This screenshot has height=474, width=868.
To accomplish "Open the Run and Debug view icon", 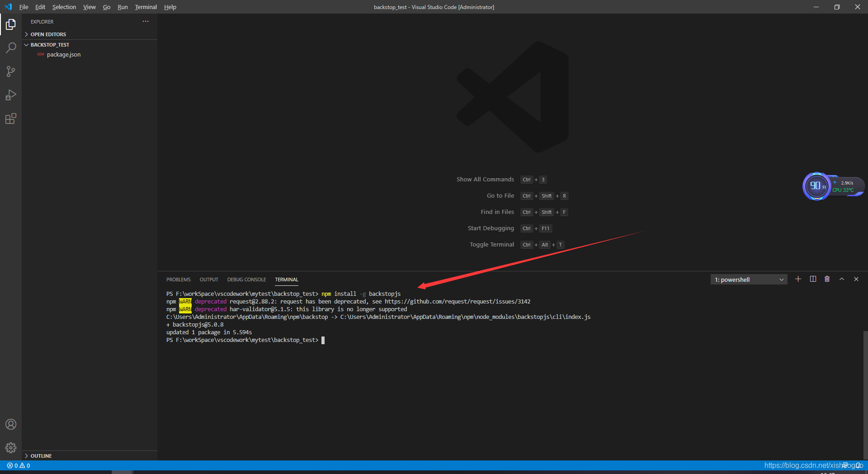I will click(x=11, y=95).
